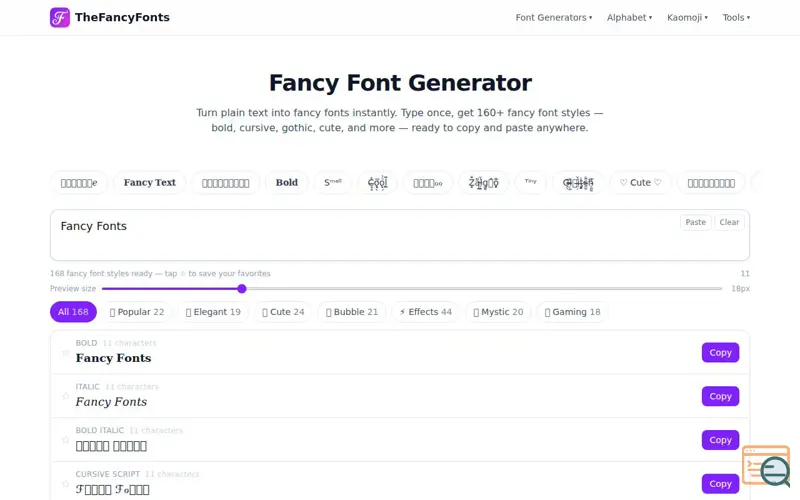Expand the Kaomoji menu

(687, 17)
